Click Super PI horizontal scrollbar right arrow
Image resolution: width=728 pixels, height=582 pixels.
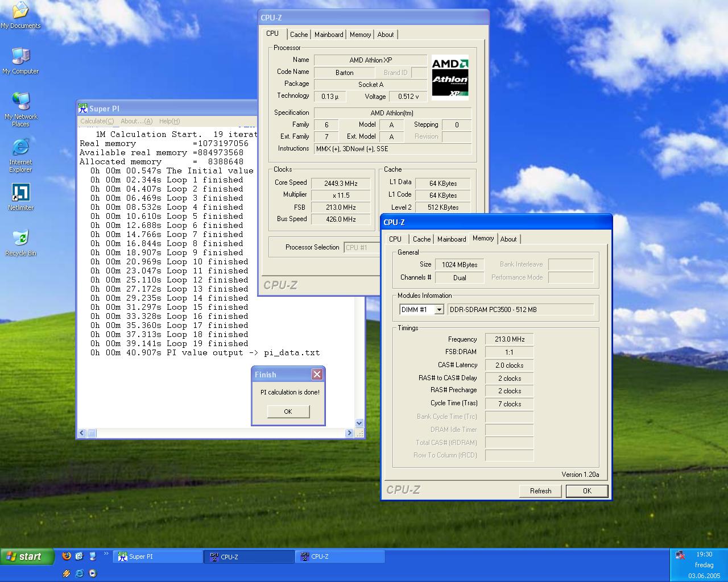(349, 433)
